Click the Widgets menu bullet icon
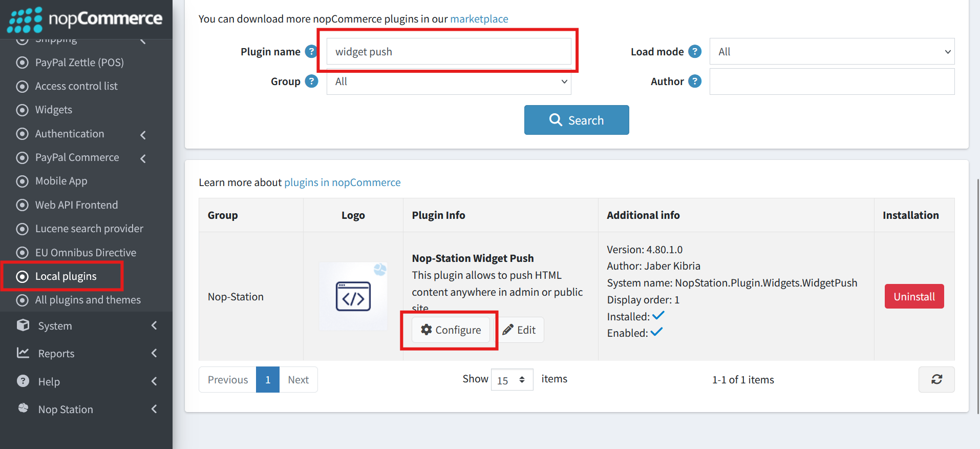 (x=22, y=110)
